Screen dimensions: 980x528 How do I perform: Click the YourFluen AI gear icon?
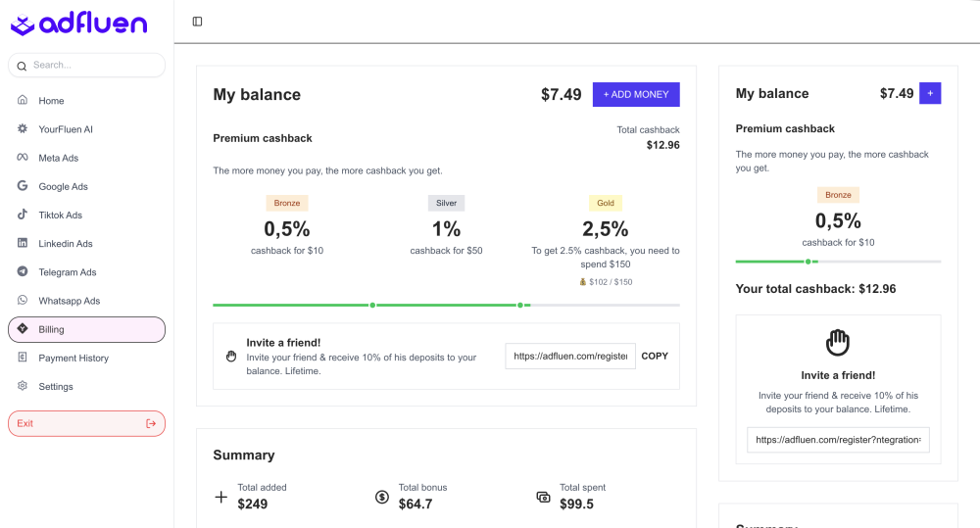coord(22,129)
